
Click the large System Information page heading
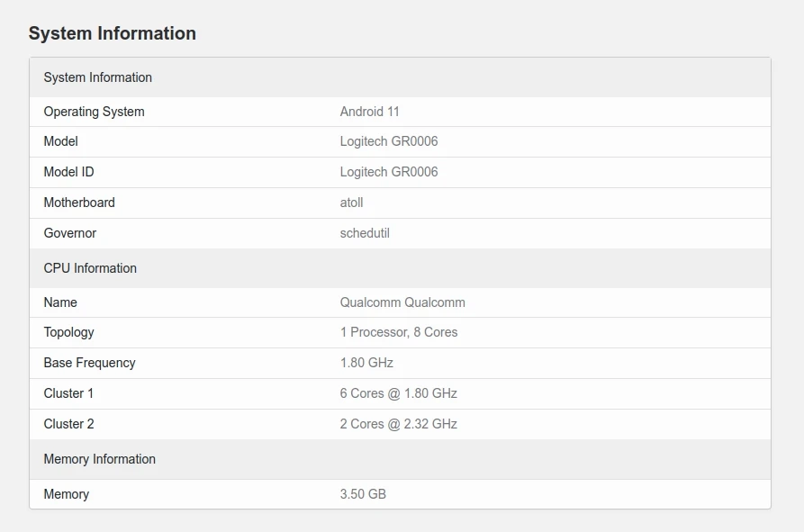[x=113, y=33]
